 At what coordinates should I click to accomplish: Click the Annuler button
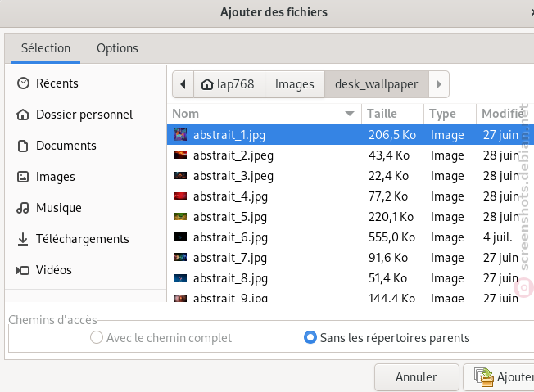pos(417,377)
